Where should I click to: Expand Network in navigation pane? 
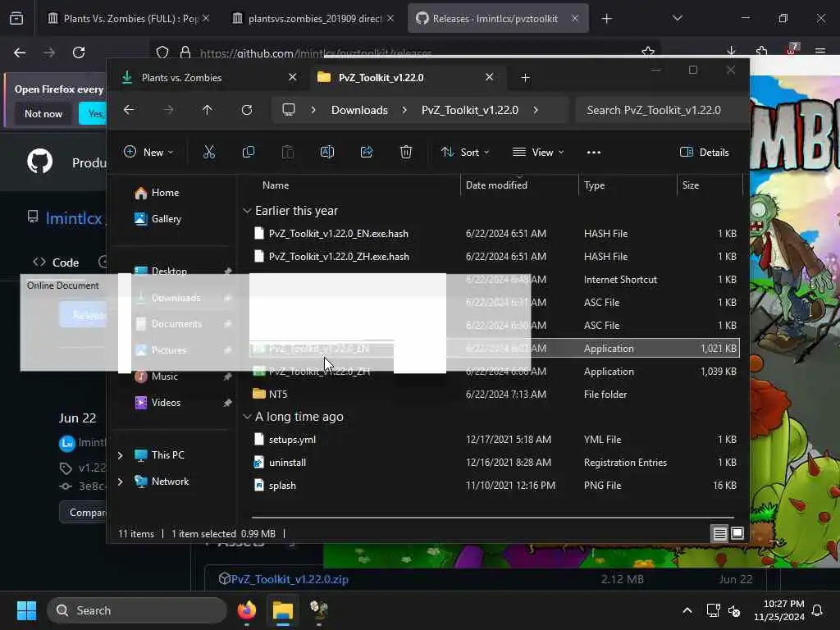tap(121, 482)
